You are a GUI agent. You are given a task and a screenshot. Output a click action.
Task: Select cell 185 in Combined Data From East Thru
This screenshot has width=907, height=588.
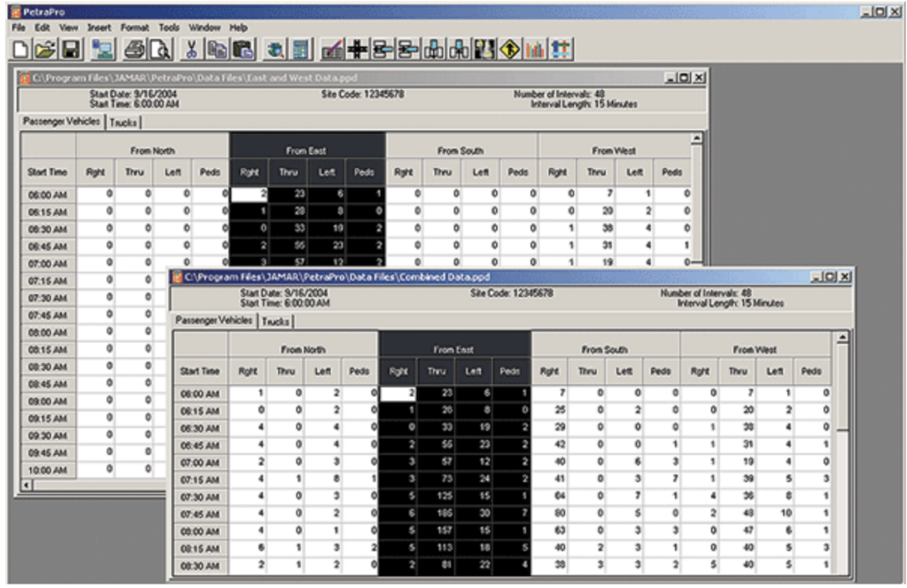tap(435, 513)
